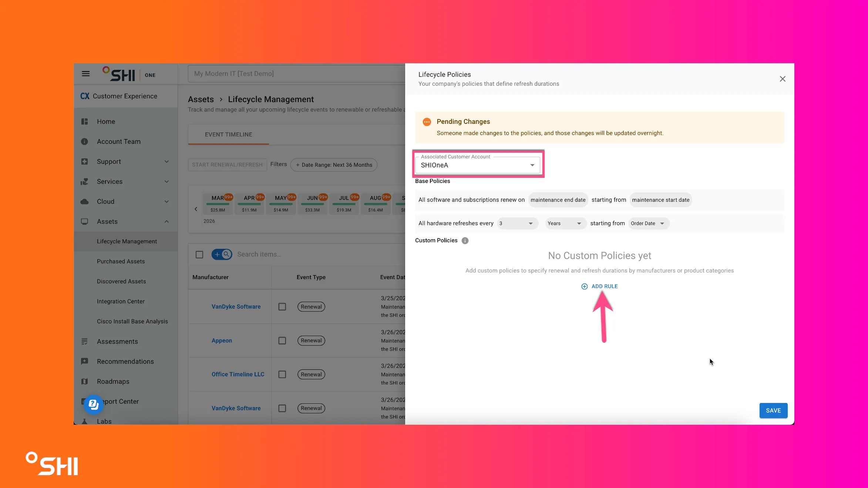868x488 pixels.
Task: Open the hamburger navigation menu
Action: (x=86, y=74)
